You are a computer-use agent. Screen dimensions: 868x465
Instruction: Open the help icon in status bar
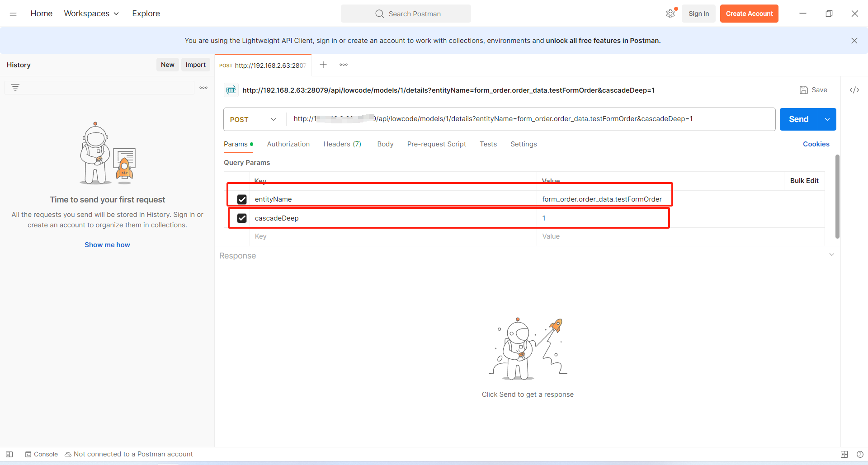[x=860, y=454]
